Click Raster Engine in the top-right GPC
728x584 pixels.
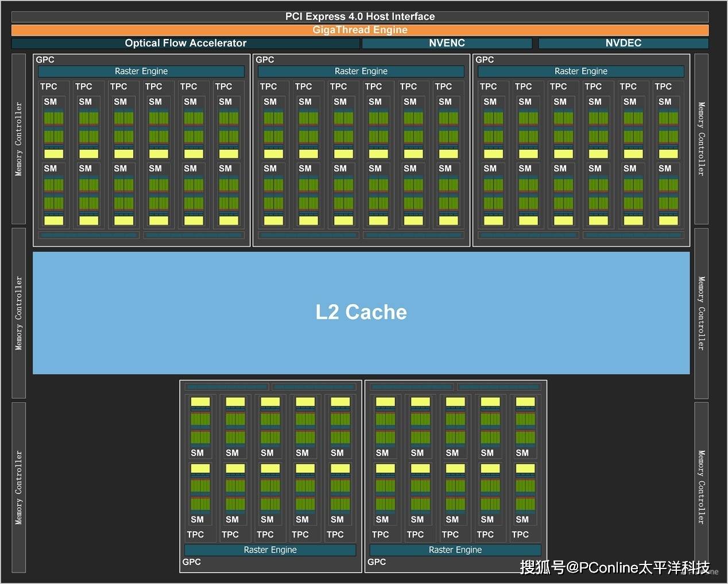(x=581, y=71)
